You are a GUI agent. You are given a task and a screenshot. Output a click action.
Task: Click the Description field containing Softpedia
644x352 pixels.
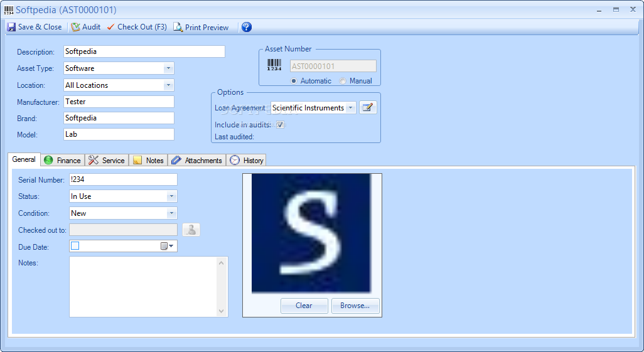(144, 51)
